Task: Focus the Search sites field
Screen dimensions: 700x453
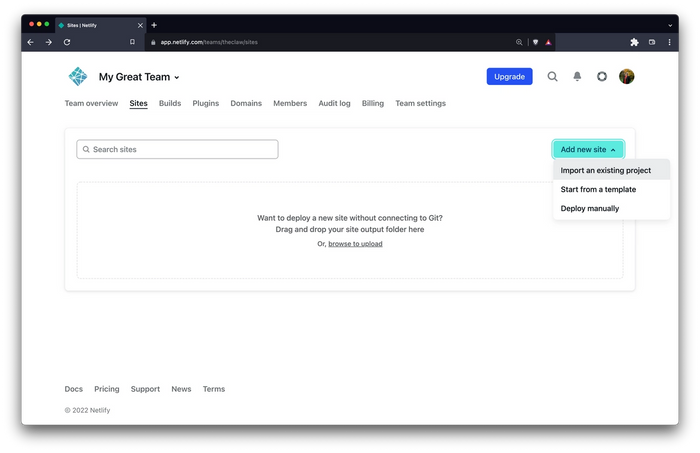Action: point(177,149)
